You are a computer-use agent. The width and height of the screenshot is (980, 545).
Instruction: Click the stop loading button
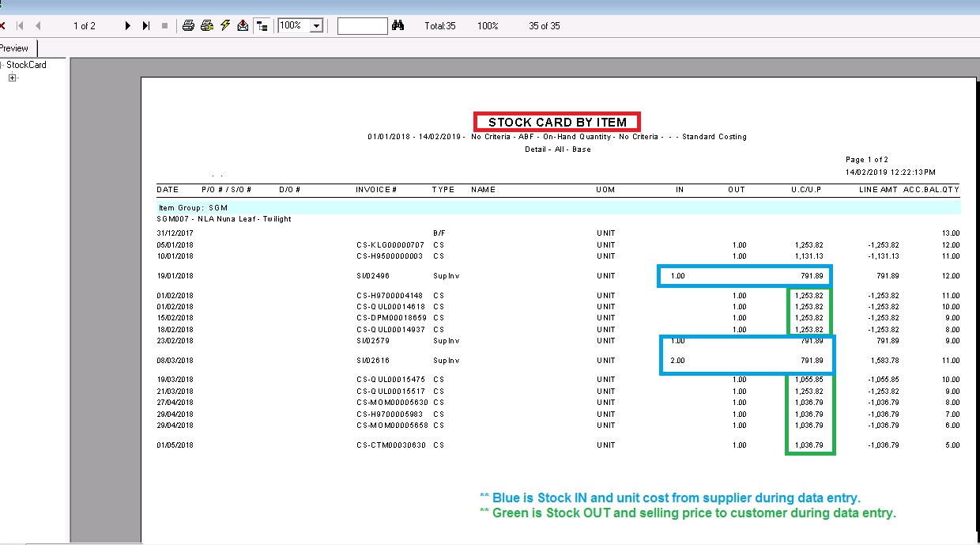point(164,26)
